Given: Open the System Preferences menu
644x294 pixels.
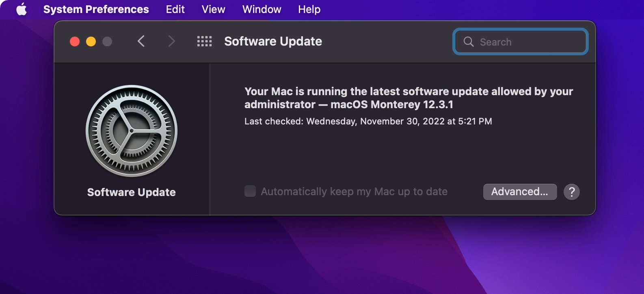Looking at the screenshot, I should pos(96,9).
